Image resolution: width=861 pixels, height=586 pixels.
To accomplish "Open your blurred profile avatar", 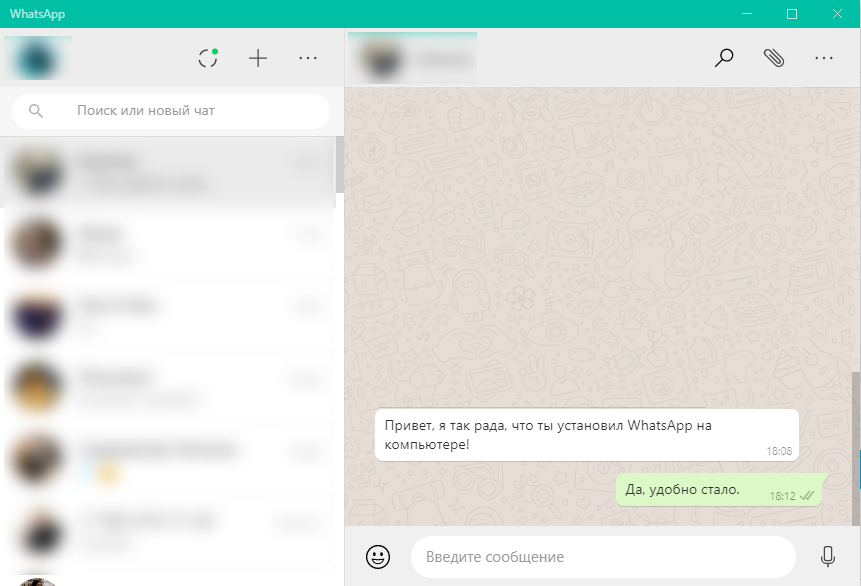I will point(38,58).
